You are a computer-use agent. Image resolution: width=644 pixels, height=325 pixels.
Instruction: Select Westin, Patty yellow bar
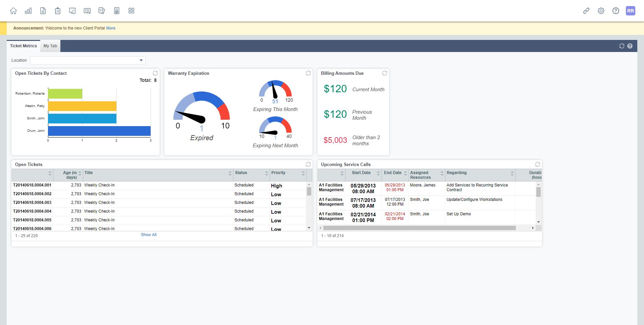coord(82,106)
